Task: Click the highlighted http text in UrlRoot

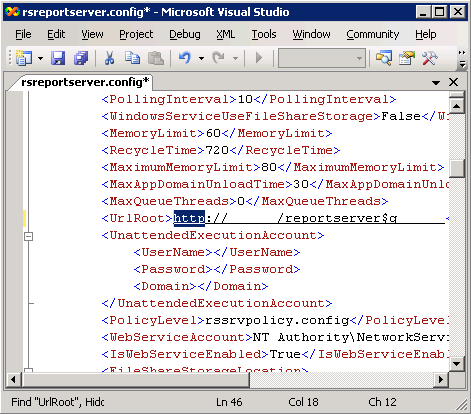Action: pos(189,218)
